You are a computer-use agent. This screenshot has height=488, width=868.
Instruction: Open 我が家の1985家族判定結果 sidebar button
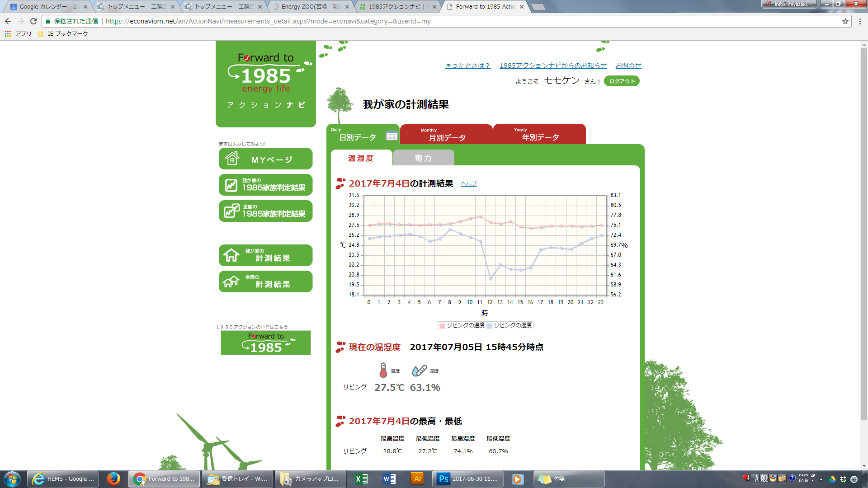[x=266, y=185]
